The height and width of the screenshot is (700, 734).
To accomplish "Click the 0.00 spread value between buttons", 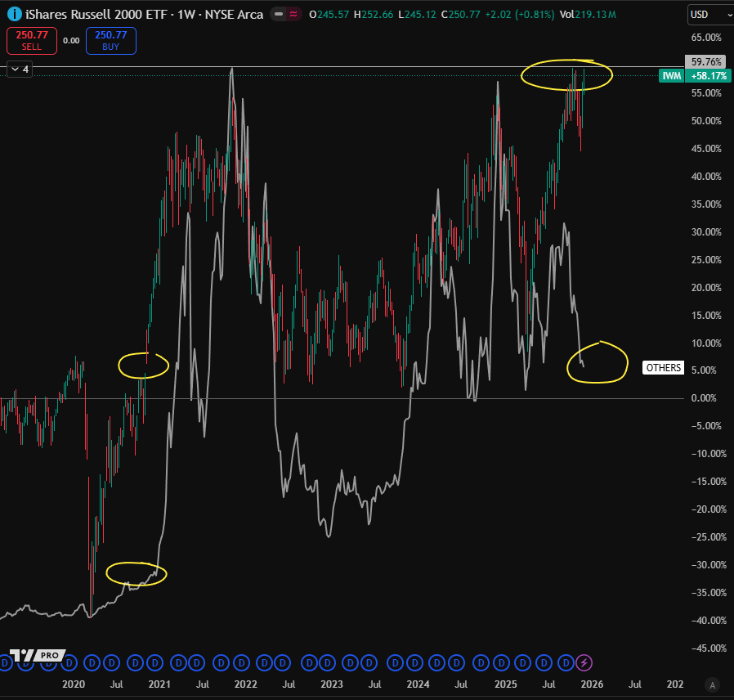I will click(71, 41).
